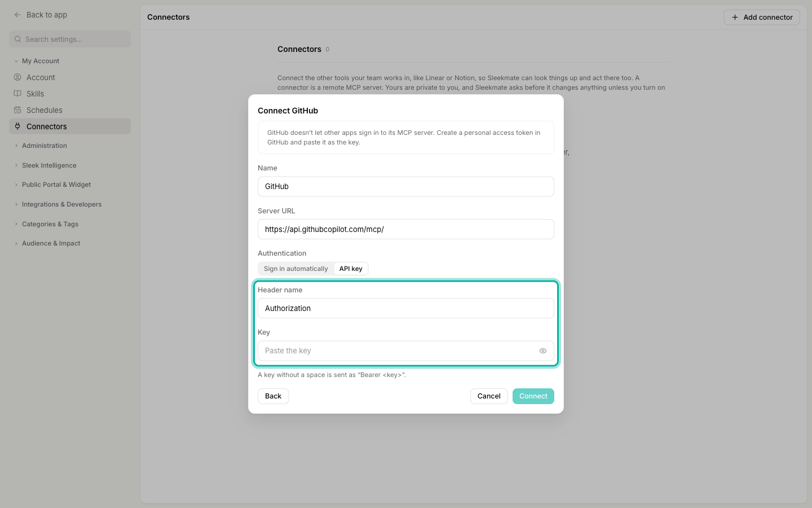This screenshot has height=508, width=812.
Task: Click the back arrow icon beside Back to app
Action: pos(17,15)
